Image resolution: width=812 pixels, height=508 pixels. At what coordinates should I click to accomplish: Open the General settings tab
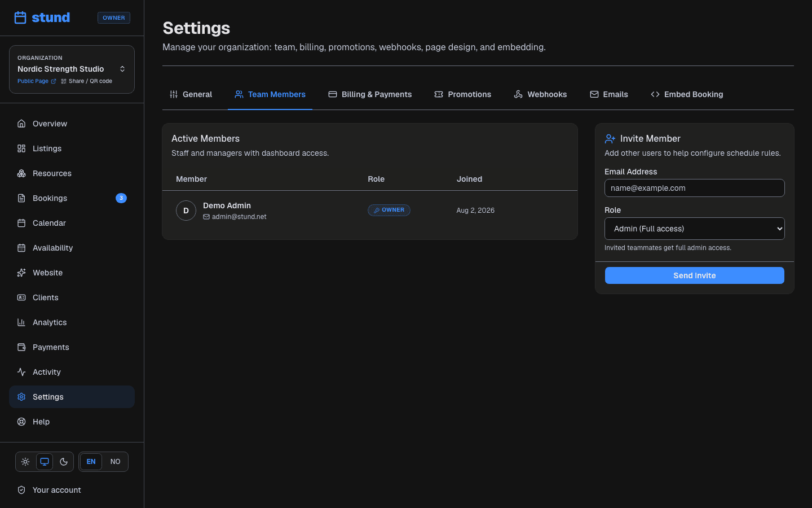tap(191, 94)
